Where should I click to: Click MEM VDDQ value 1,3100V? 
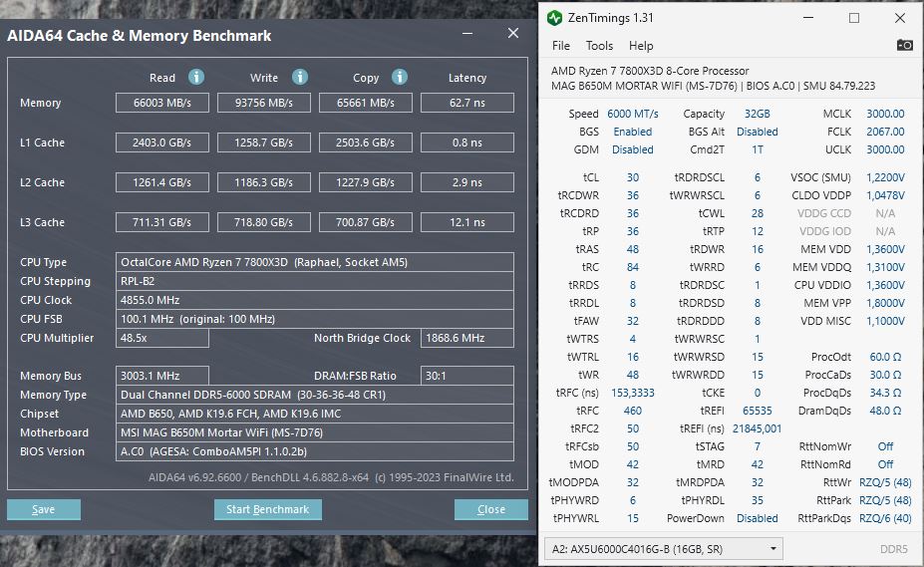(x=885, y=267)
